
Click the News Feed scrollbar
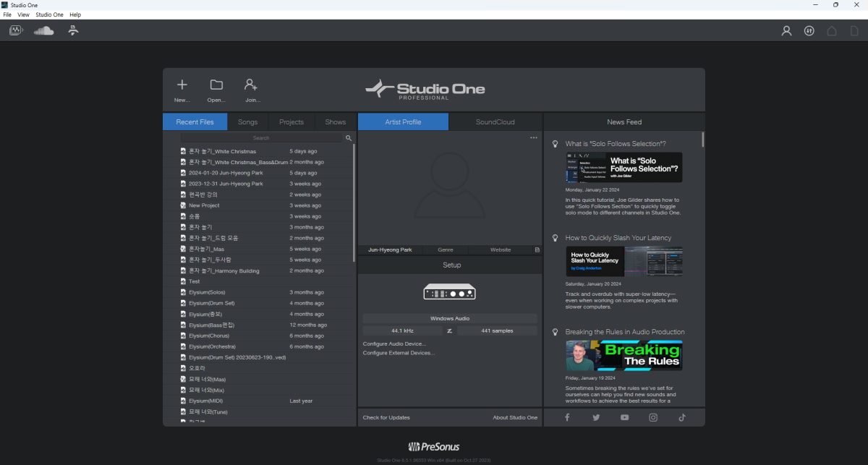point(702,140)
